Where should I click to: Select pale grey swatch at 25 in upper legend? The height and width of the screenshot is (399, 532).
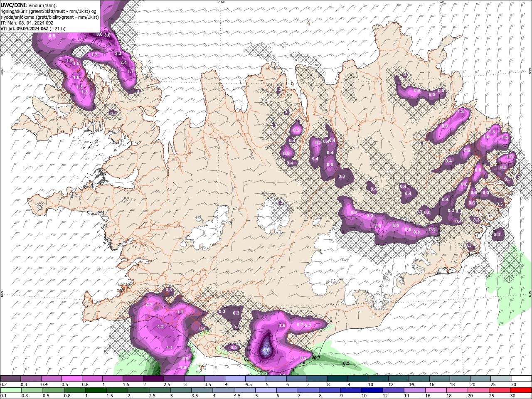click(x=500, y=379)
